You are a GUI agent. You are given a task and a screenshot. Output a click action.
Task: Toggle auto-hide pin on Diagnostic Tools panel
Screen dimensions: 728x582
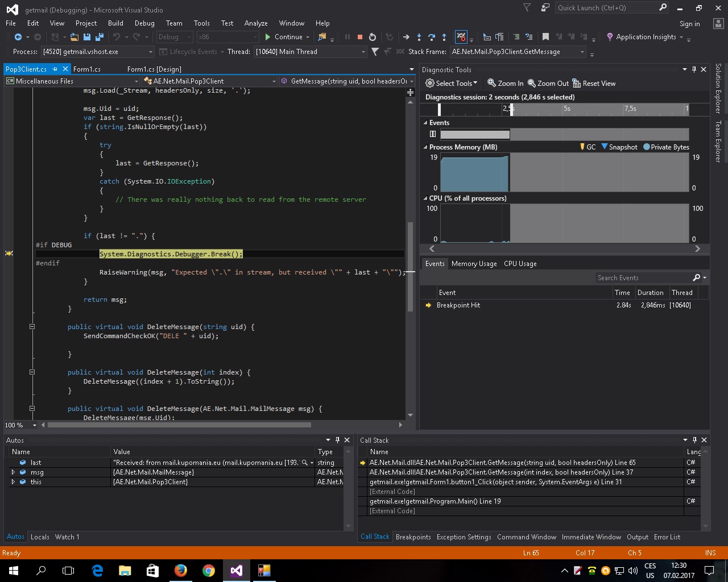click(x=694, y=69)
